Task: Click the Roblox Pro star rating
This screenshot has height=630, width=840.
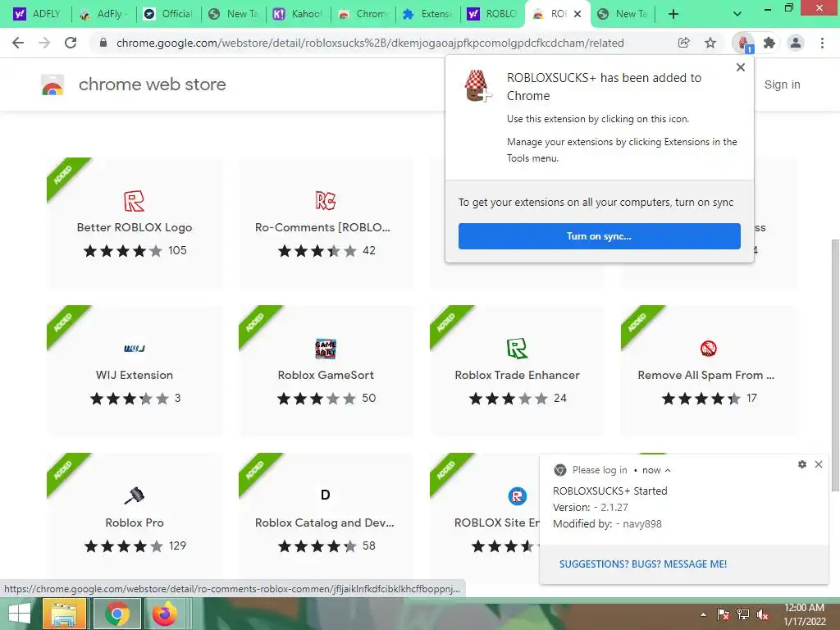Action: coord(123,546)
